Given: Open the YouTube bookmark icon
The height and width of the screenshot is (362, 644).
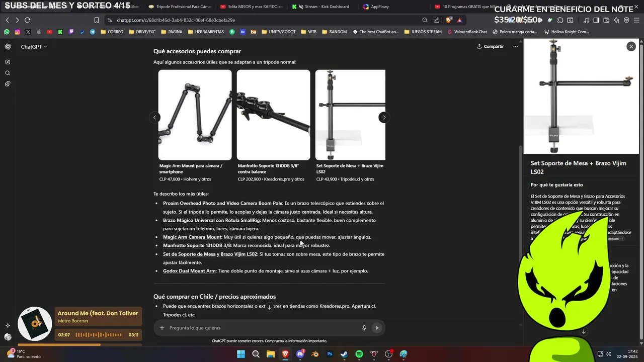Looking at the screenshot, I should coord(49,32).
